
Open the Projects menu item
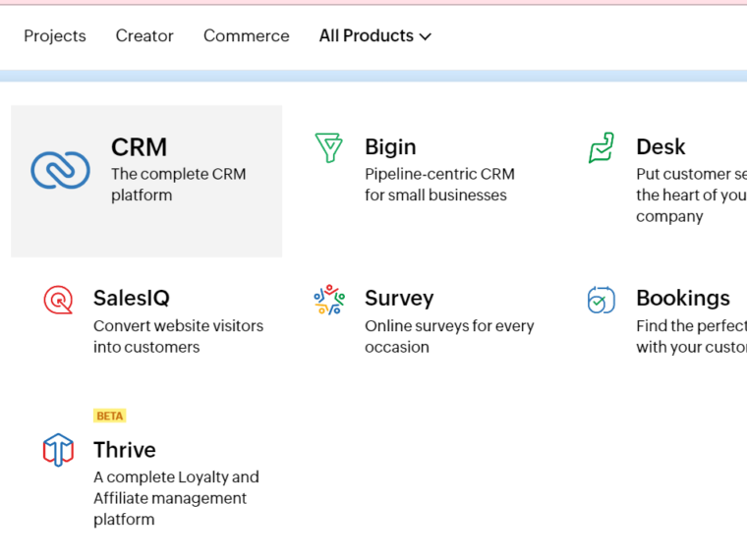tap(55, 35)
